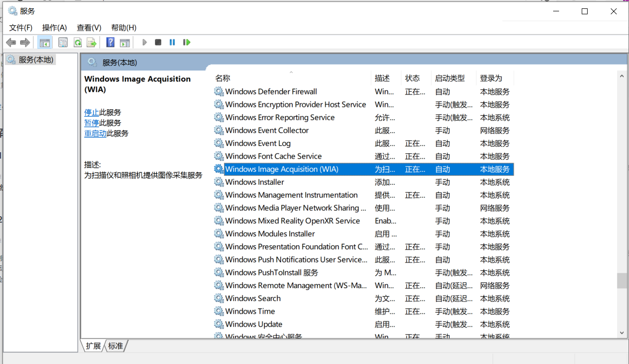Select Windows Presentation Foundation Font Cache row
This screenshot has height=364, width=629.
click(364, 246)
